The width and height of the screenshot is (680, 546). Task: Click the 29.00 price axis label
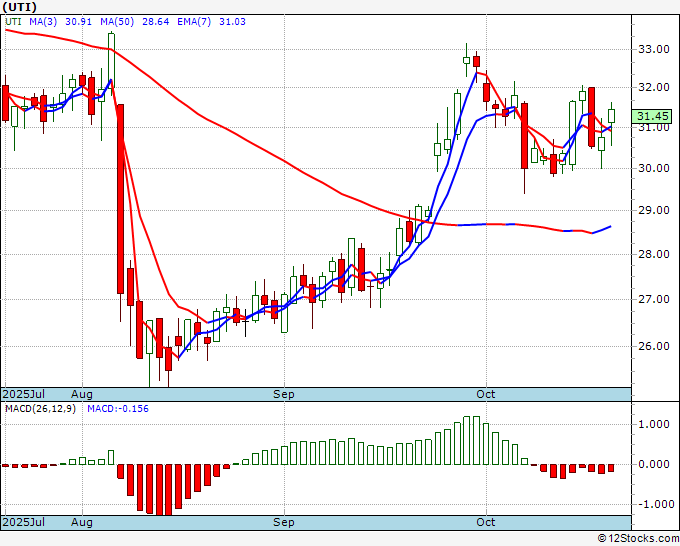[654, 210]
